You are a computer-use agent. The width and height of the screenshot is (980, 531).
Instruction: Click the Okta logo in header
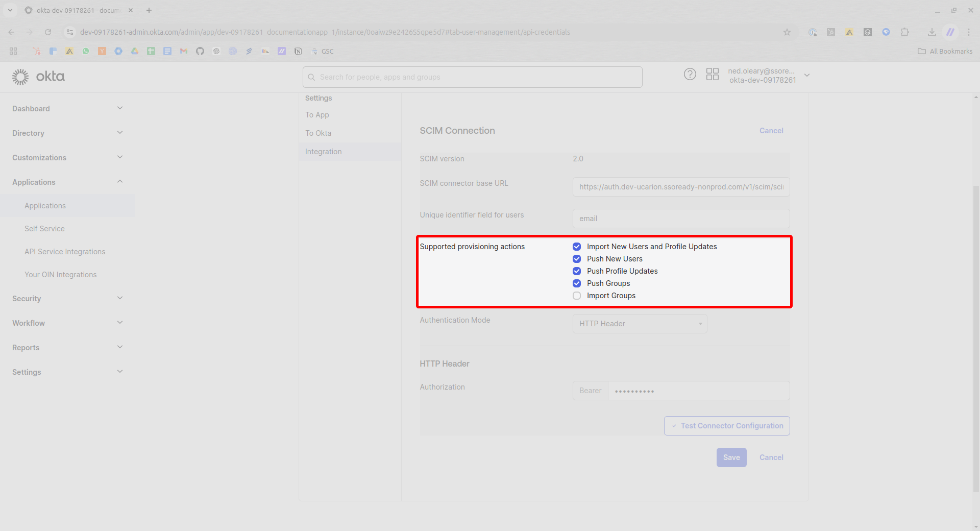39,77
